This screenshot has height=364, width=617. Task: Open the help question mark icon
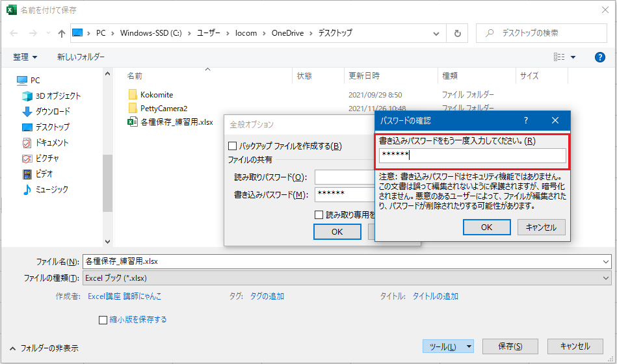(x=599, y=57)
